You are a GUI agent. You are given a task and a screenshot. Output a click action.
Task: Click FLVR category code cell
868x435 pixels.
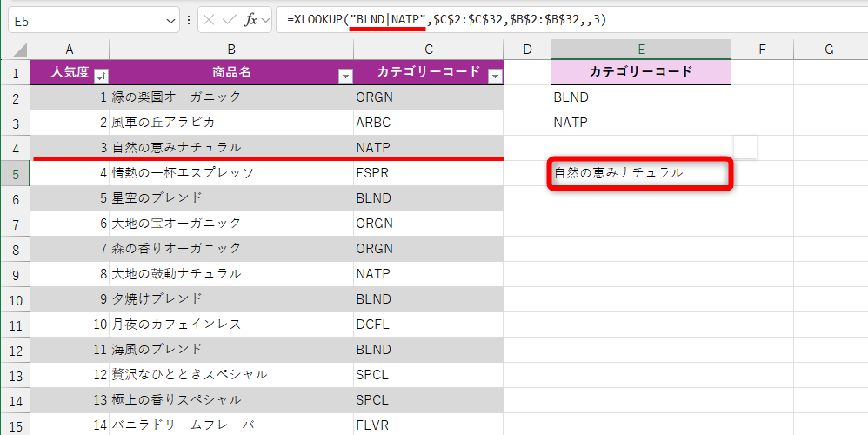(429, 425)
